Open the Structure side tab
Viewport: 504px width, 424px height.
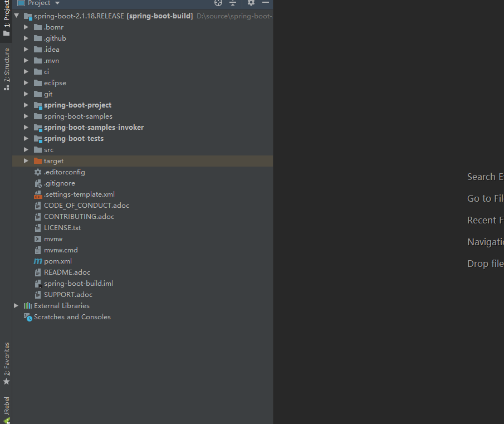7,69
